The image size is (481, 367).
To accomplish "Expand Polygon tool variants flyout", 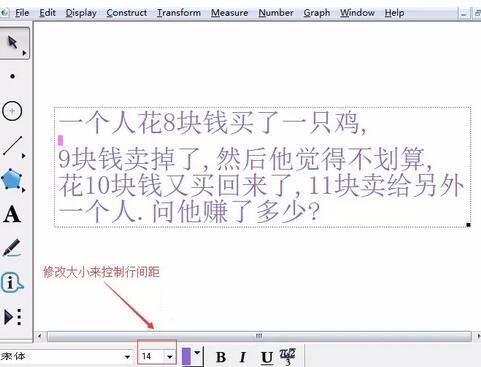I will coord(24,190).
